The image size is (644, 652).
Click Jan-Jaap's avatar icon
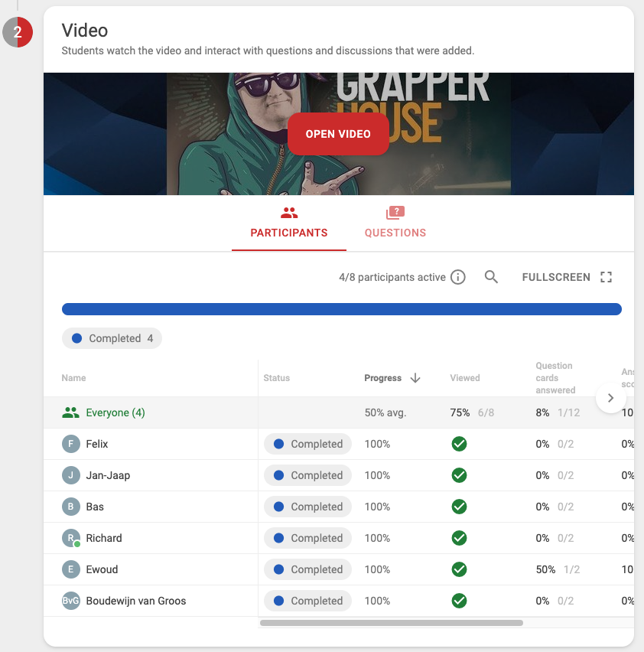(x=70, y=475)
